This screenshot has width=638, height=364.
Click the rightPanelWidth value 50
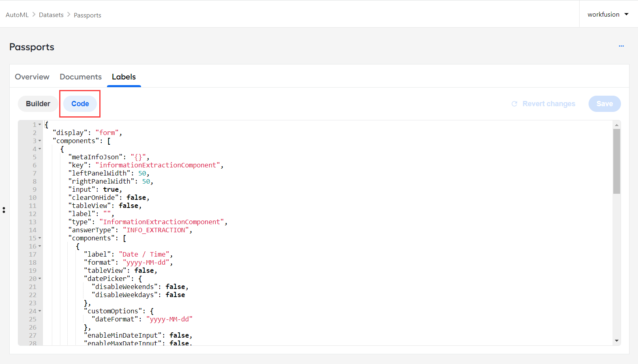click(146, 181)
